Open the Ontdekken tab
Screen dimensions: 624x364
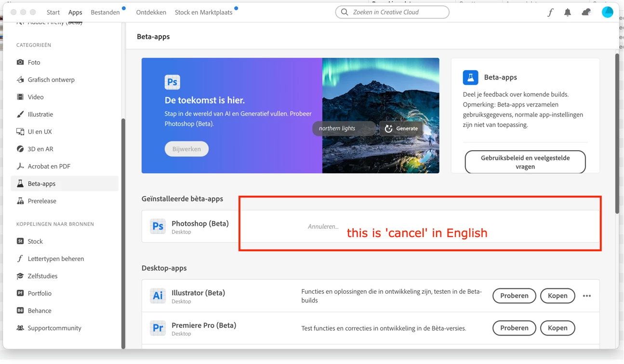[x=151, y=12]
